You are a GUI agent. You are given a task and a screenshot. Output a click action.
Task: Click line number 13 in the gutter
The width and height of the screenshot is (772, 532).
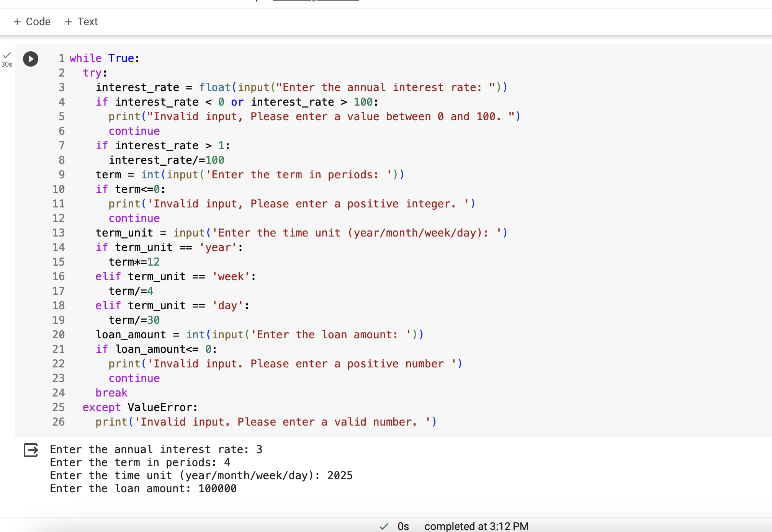[59, 233]
